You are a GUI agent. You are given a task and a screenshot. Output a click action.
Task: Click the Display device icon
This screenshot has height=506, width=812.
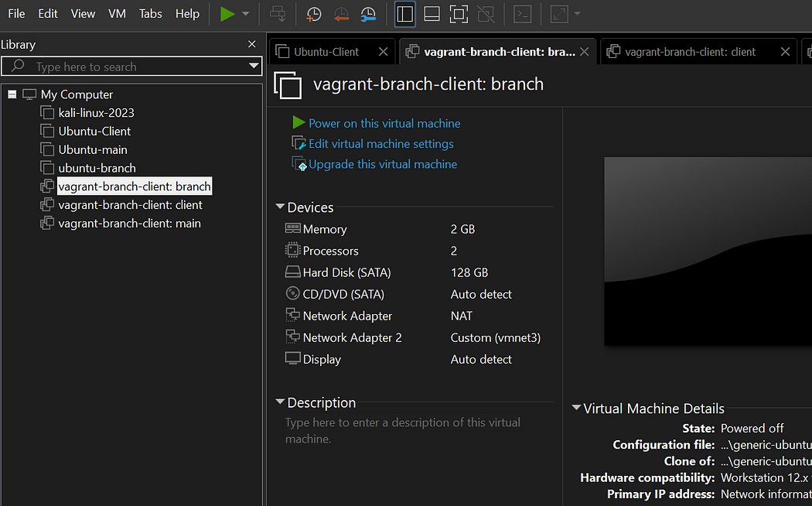(292, 358)
